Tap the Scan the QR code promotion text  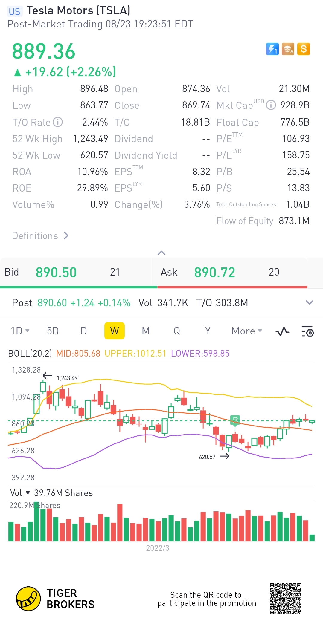coord(207,599)
